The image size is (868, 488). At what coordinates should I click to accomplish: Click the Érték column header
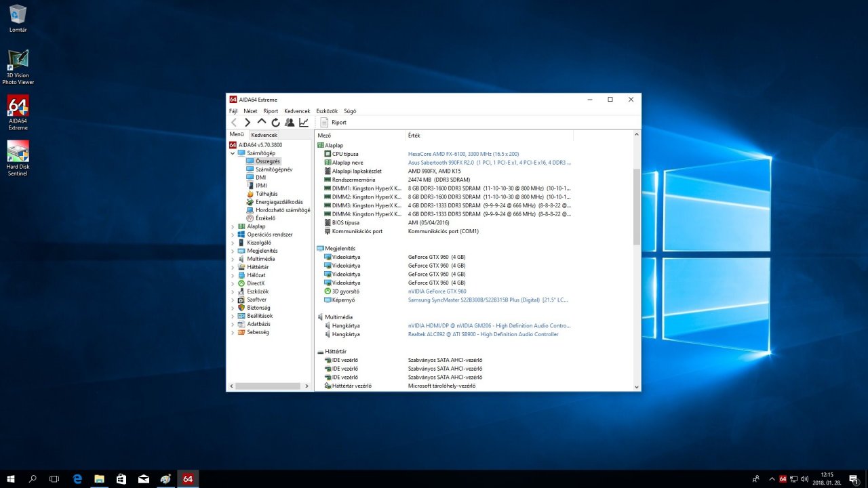[490, 136]
